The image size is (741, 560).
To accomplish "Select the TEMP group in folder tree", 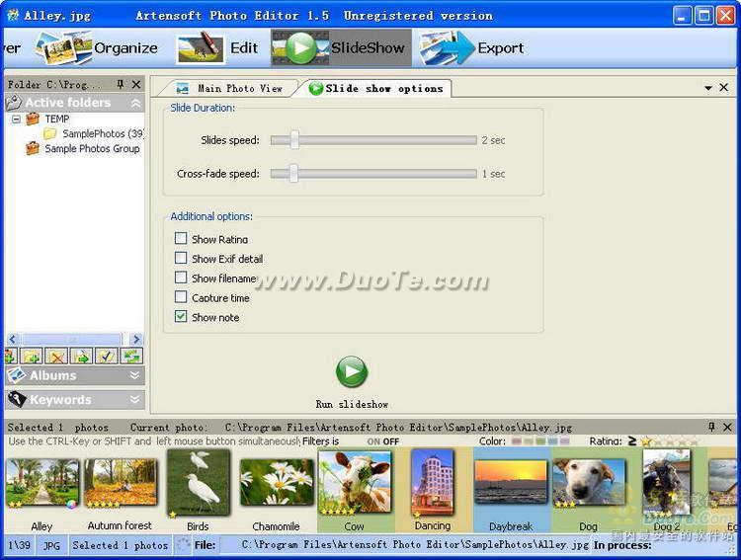I will coord(57,120).
